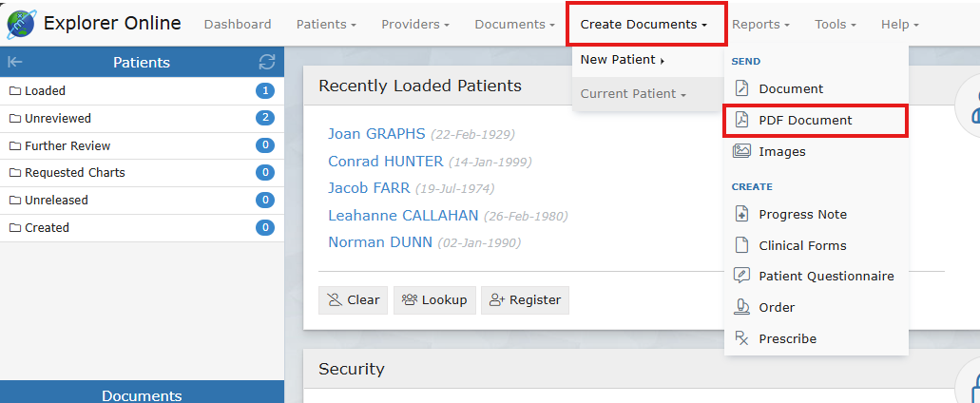
Task: Select PDF Document from the Send menu
Action: pyautogui.click(x=804, y=121)
